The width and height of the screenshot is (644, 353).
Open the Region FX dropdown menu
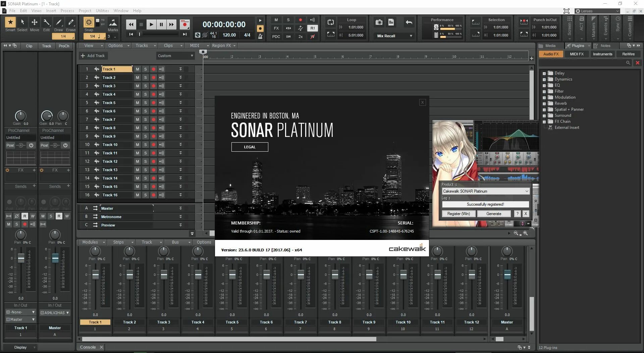point(224,46)
